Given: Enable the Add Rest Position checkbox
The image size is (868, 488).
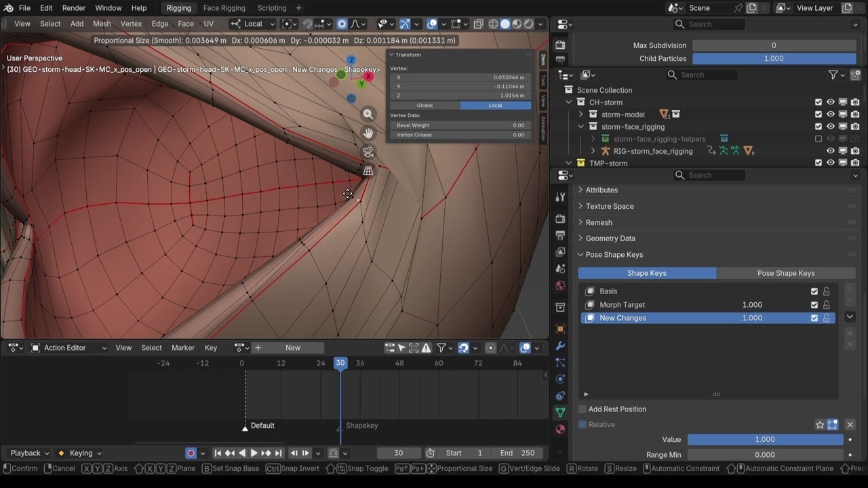Looking at the screenshot, I should click(583, 409).
